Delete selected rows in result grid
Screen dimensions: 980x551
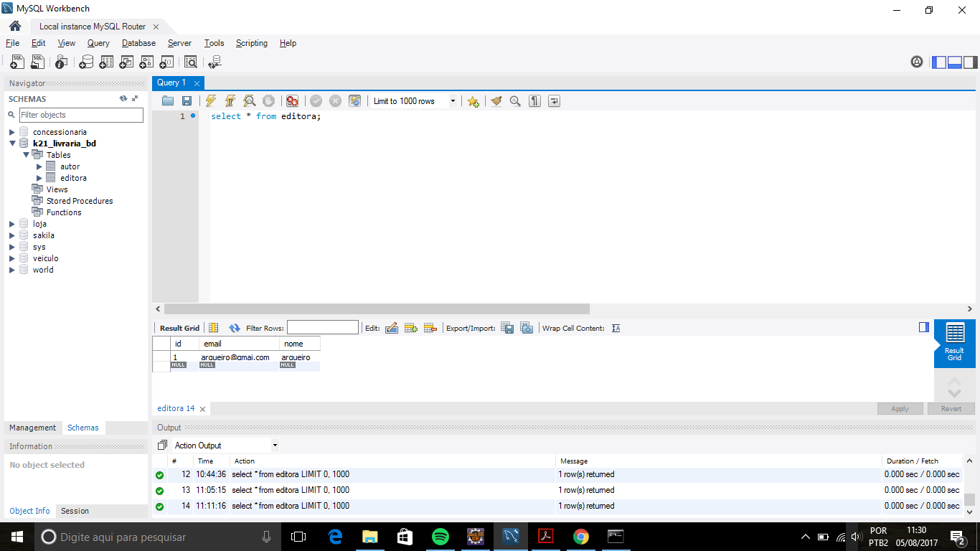pyautogui.click(x=430, y=328)
